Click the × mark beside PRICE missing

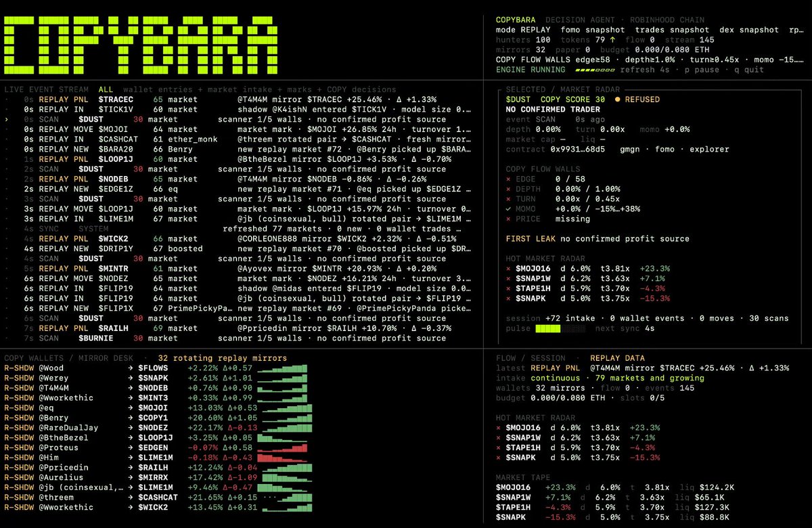(509, 219)
